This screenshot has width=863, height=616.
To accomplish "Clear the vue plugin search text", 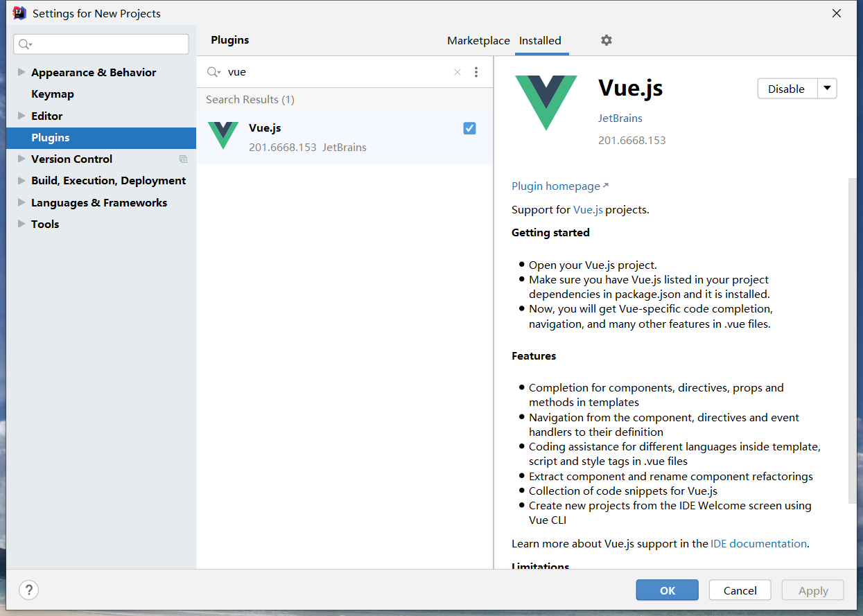I will point(457,72).
